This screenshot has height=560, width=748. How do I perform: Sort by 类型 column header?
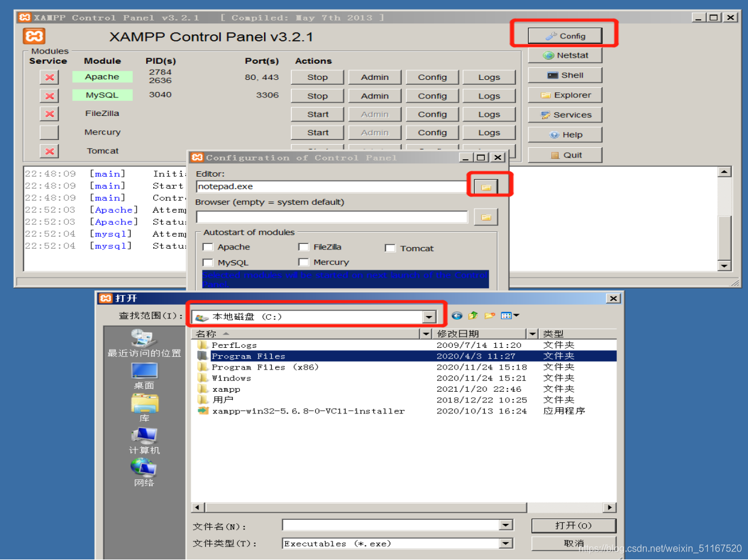tap(578, 334)
